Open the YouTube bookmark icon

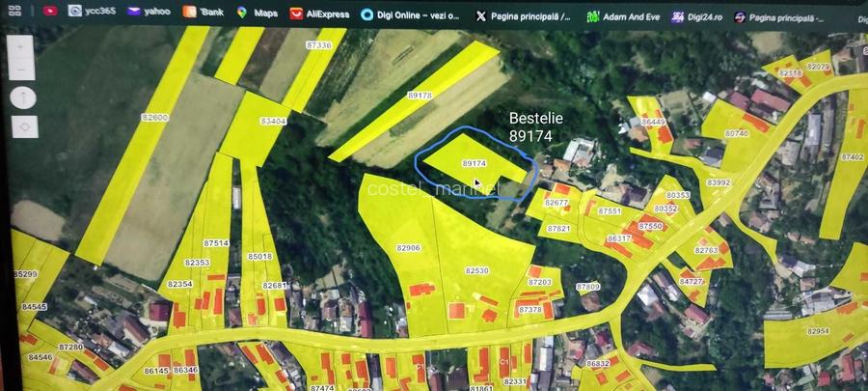49,12
